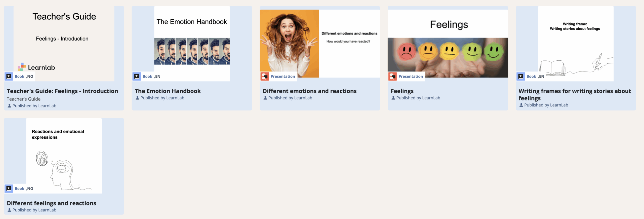Click book icon on Writing frames card
Screen dimensions: 644x219
click(520, 76)
